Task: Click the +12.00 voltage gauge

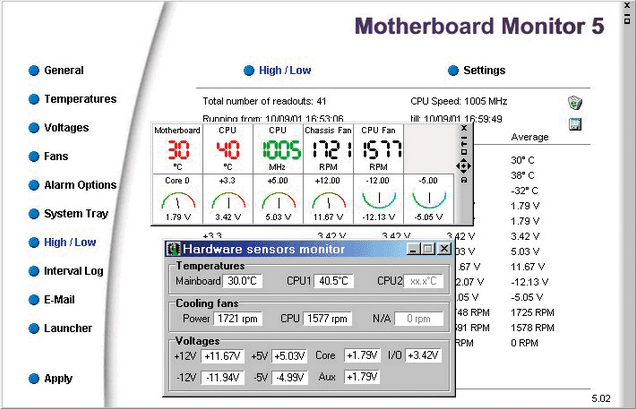Action: [x=328, y=199]
